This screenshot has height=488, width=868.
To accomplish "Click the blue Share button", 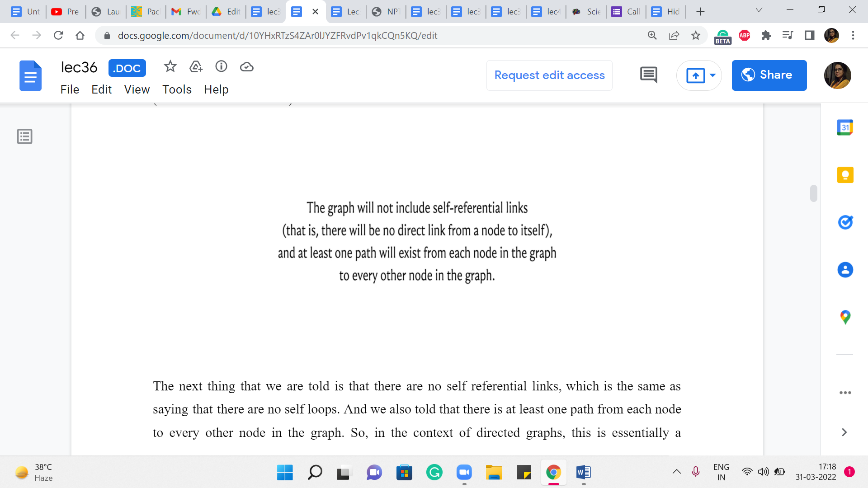I will pos(769,75).
